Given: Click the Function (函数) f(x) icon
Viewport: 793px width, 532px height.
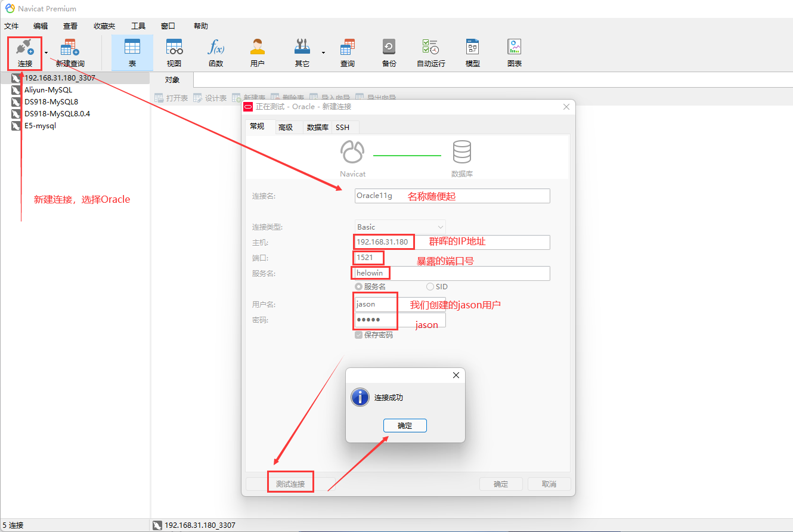Looking at the screenshot, I should click(x=215, y=48).
